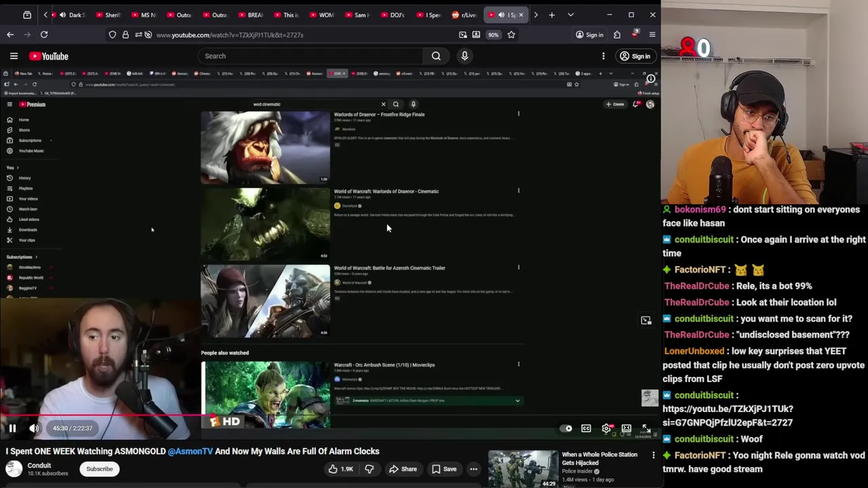Switch to the BREAK tab
Viewport: 868px width, 488px height.
click(251, 15)
